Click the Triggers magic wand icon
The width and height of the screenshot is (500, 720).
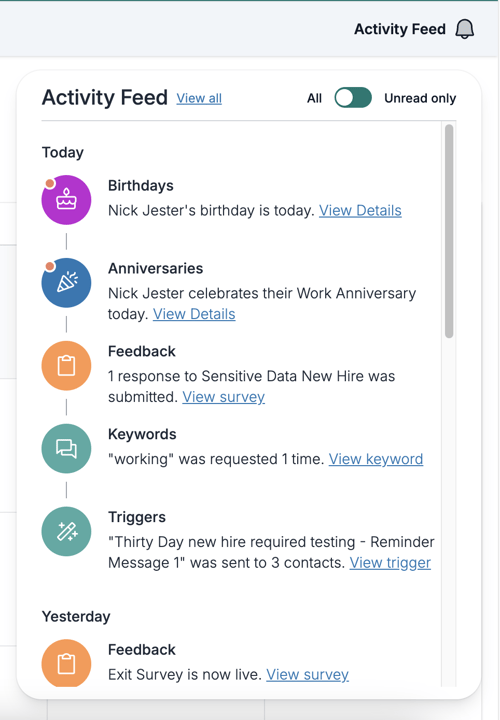[x=66, y=531]
